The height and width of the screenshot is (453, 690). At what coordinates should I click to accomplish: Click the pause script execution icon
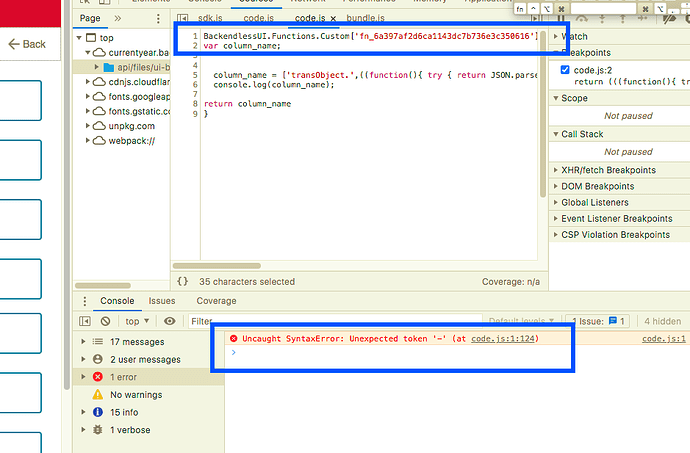tap(561, 18)
